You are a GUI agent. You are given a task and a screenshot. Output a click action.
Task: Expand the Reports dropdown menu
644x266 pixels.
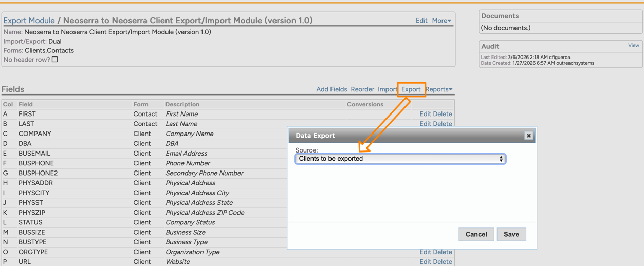(x=438, y=89)
